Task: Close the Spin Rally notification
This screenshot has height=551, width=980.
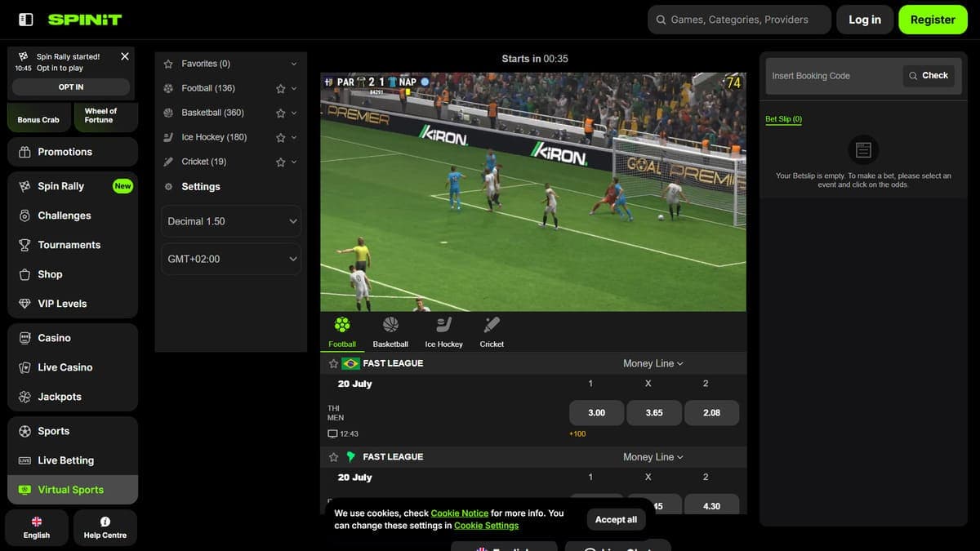Action: click(x=125, y=56)
